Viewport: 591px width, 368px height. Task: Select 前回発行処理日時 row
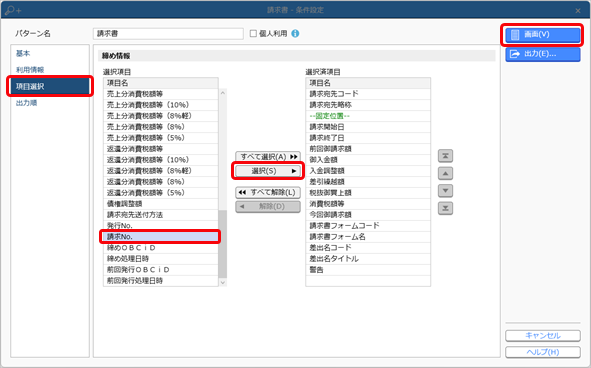click(161, 281)
